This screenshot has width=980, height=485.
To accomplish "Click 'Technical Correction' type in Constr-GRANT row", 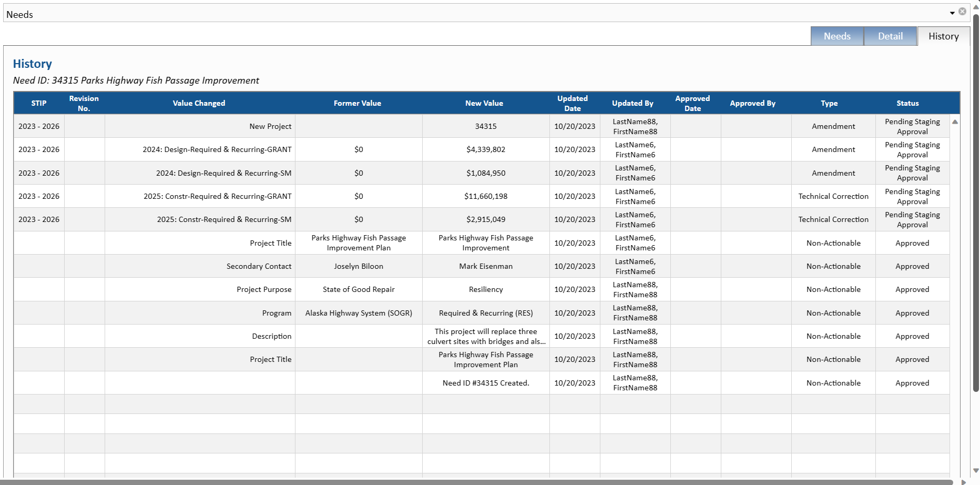I will click(x=833, y=196).
